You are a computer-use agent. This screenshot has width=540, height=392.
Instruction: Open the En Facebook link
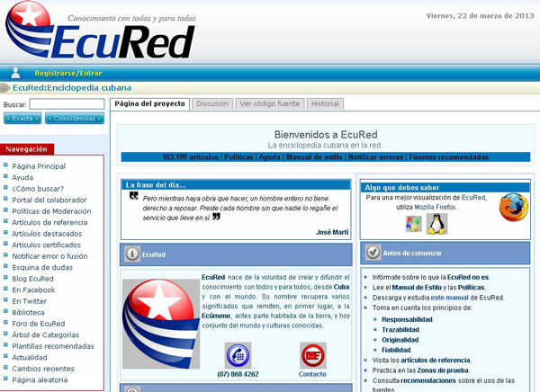[33, 290]
